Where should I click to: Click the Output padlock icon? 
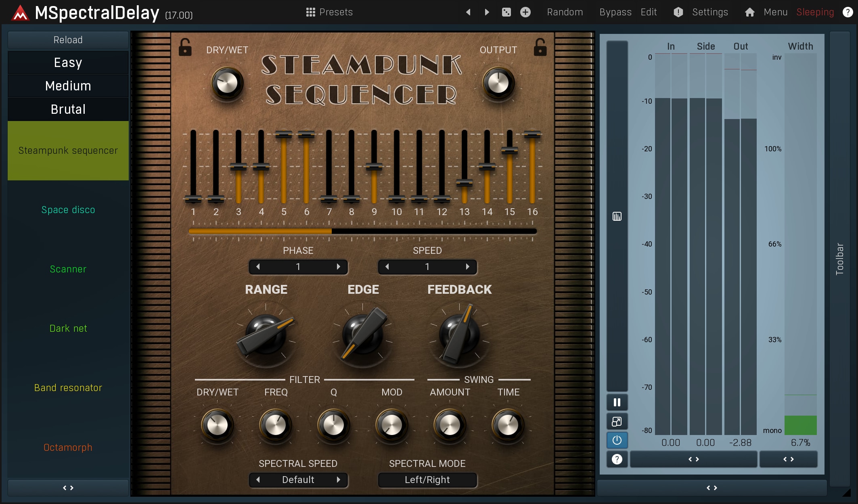[x=540, y=47]
